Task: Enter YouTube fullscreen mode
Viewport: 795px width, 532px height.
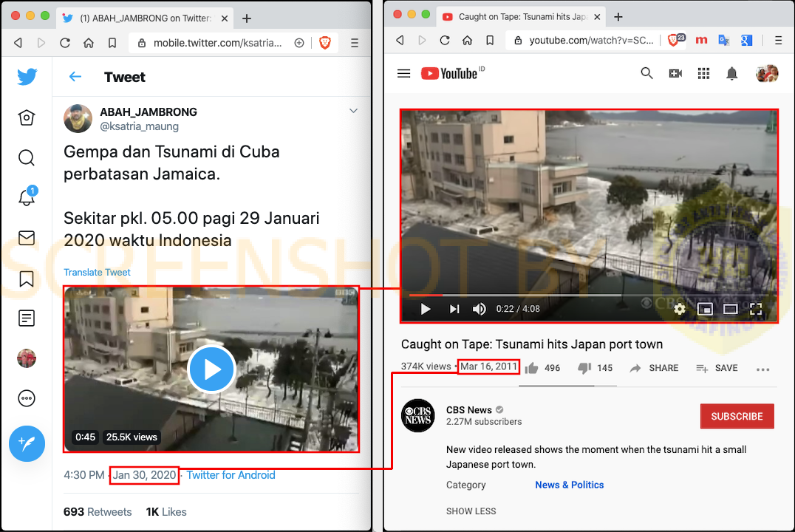Action: click(755, 309)
